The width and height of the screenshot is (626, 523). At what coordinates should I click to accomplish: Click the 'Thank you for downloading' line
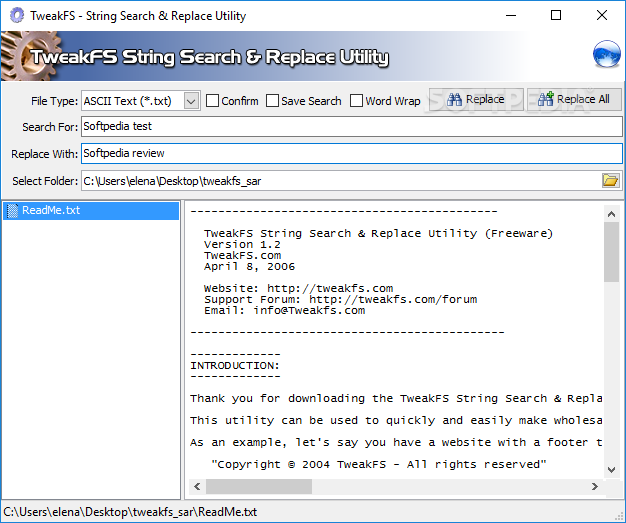click(396, 398)
